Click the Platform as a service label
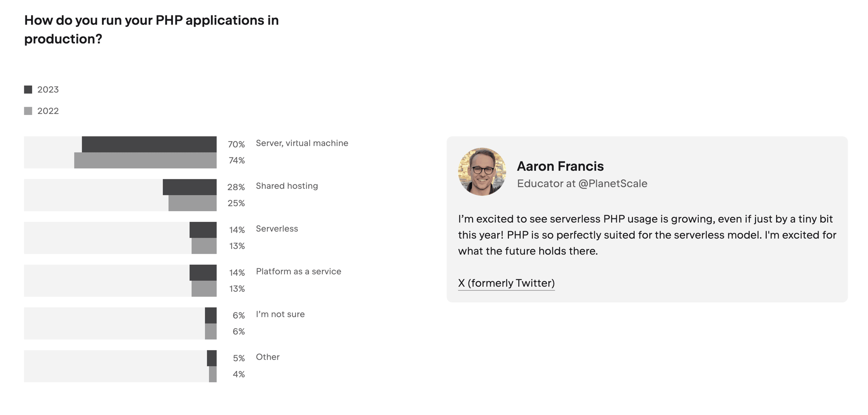Screen dimensions: 868x415 click(x=298, y=271)
